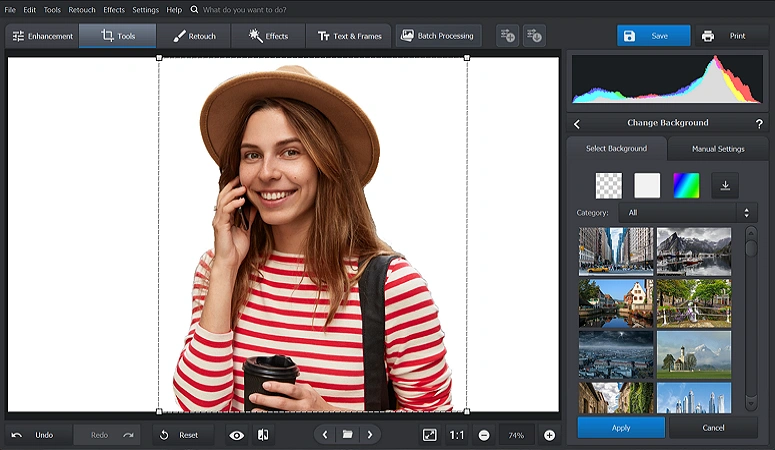Viewport: 775px width, 450px height.
Task: Open the Effects tab
Action: [x=268, y=36]
